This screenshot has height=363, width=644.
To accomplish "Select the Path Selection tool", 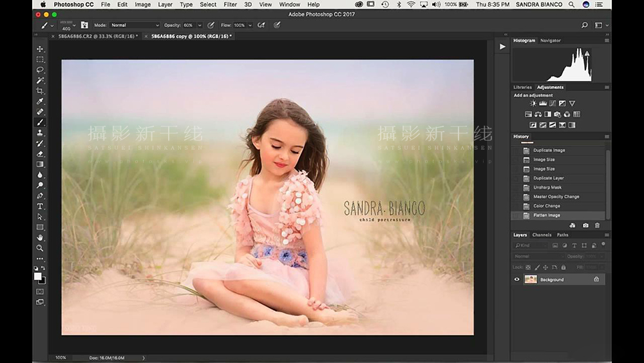I will click(x=40, y=217).
